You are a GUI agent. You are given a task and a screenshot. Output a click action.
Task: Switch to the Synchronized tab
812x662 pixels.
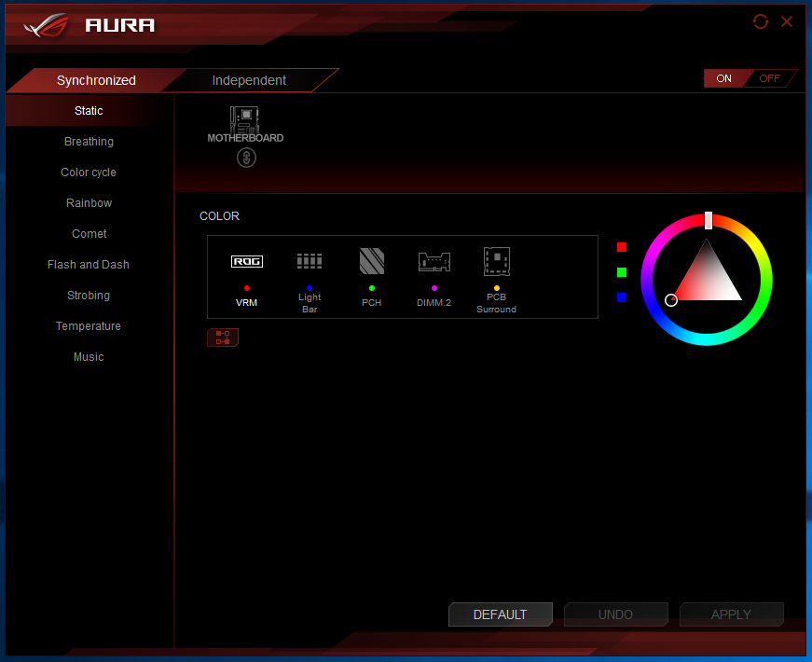pyautogui.click(x=96, y=80)
